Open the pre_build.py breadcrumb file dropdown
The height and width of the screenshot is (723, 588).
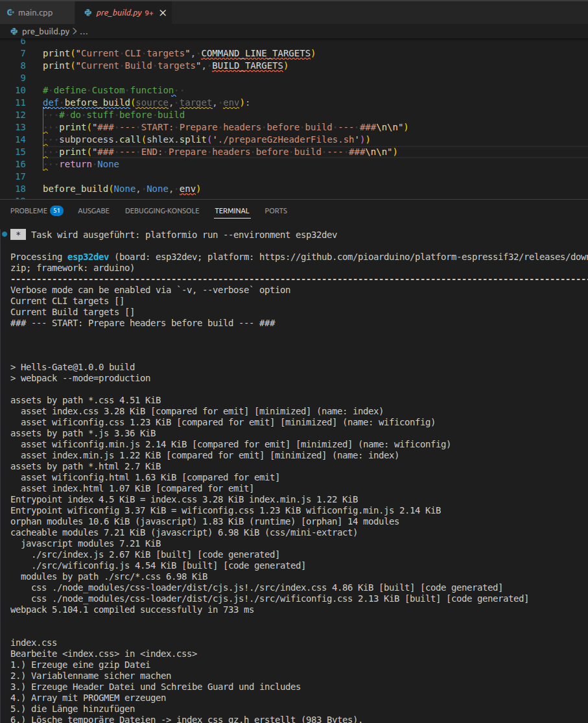[x=45, y=31]
